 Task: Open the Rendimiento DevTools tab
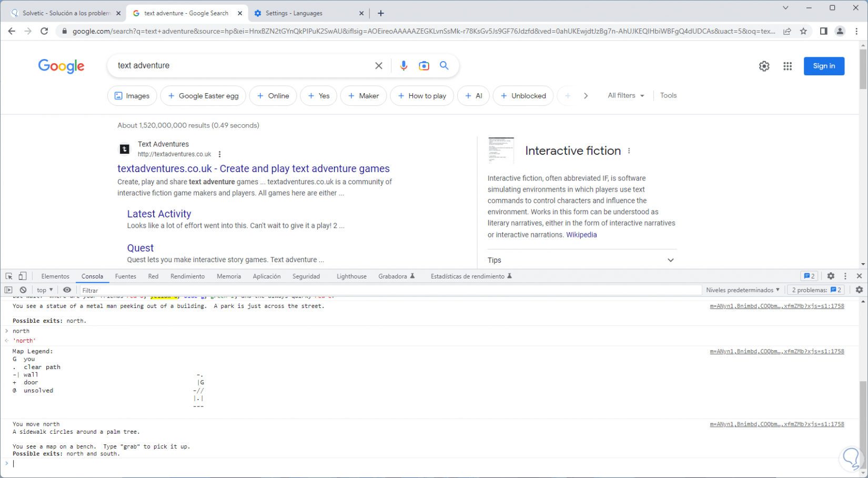click(188, 276)
